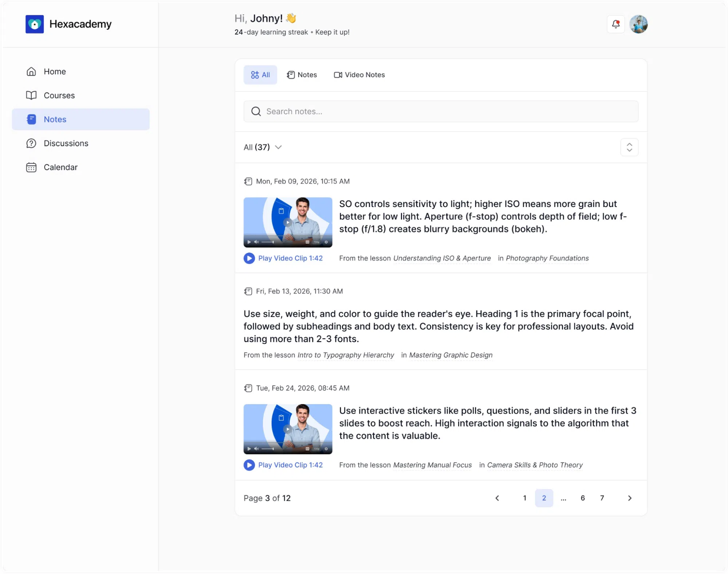This screenshot has height=574, width=728.
Task: Switch to the Notes tab
Action: coord(302,75)
